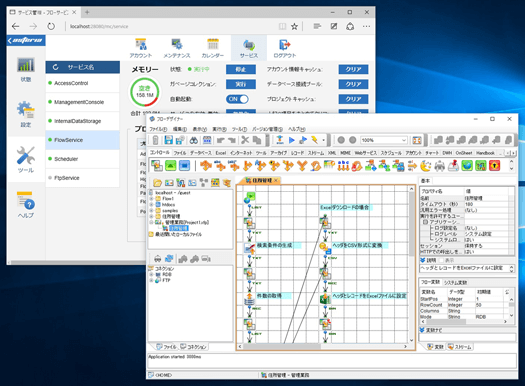The image size is (525, 386).
Task: Click 実行 for ガベージコレクション
Action: 241,84
